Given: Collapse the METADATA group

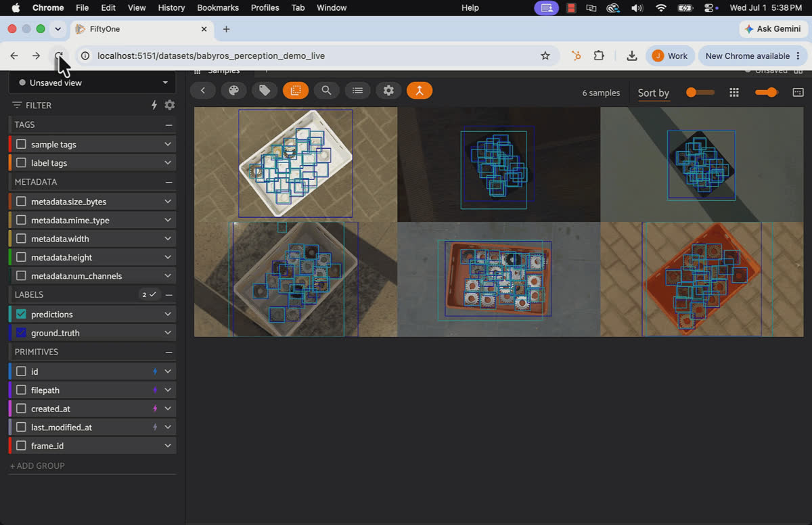Looking at the screenshot, I should (x=168, y=182).
